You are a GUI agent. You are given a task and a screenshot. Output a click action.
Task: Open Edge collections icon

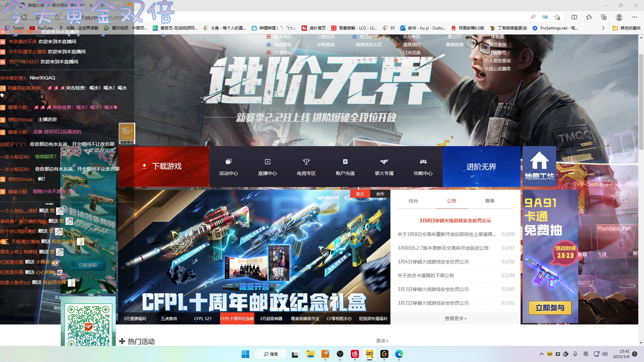(x=604, y=17)
